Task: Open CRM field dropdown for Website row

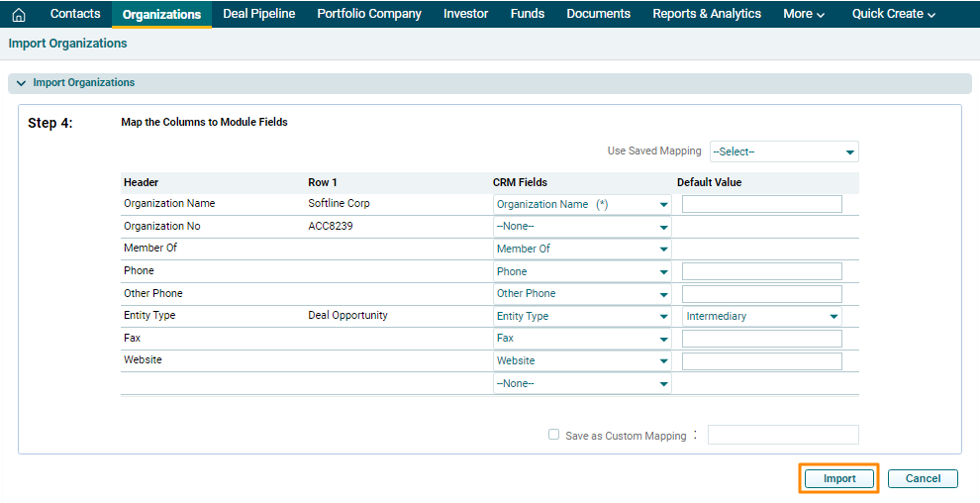Action: pyautogui.click(x=582, y=361)
